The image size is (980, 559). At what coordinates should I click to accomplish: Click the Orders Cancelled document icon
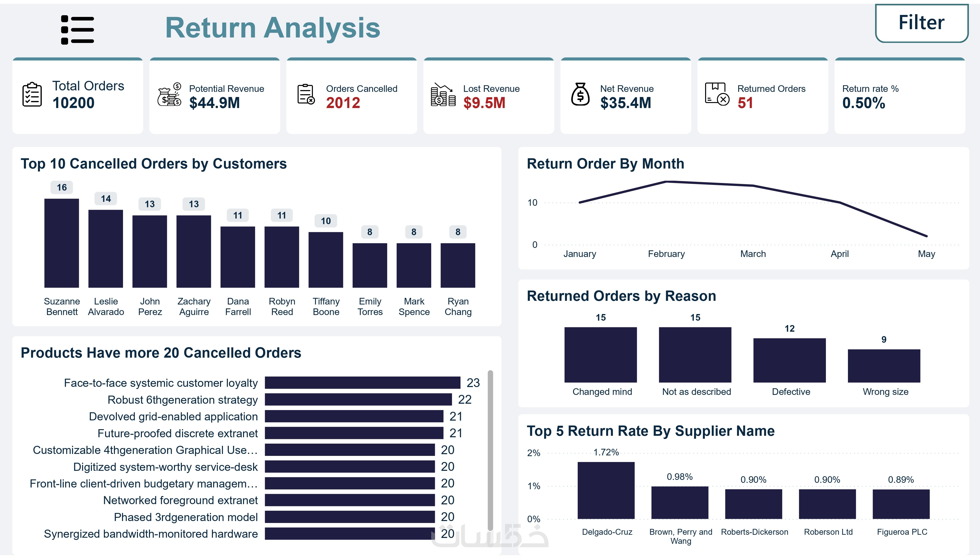[x=306, y=95]
